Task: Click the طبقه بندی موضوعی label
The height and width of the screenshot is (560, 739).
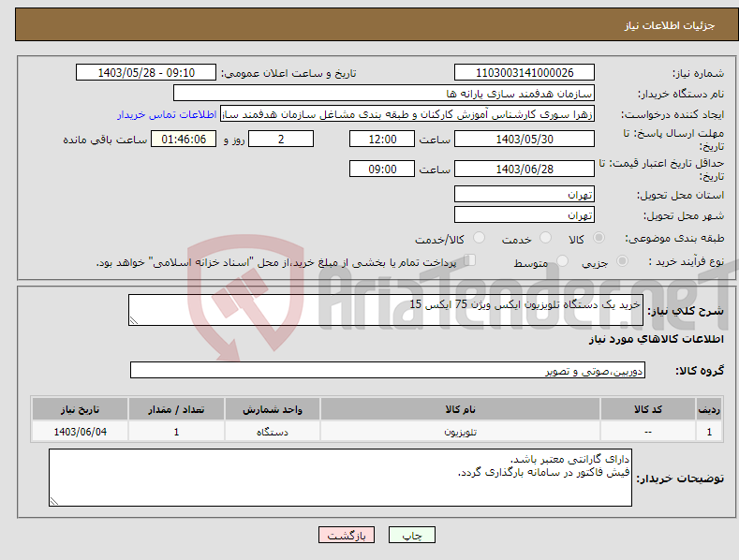Action: coord(674,239)
